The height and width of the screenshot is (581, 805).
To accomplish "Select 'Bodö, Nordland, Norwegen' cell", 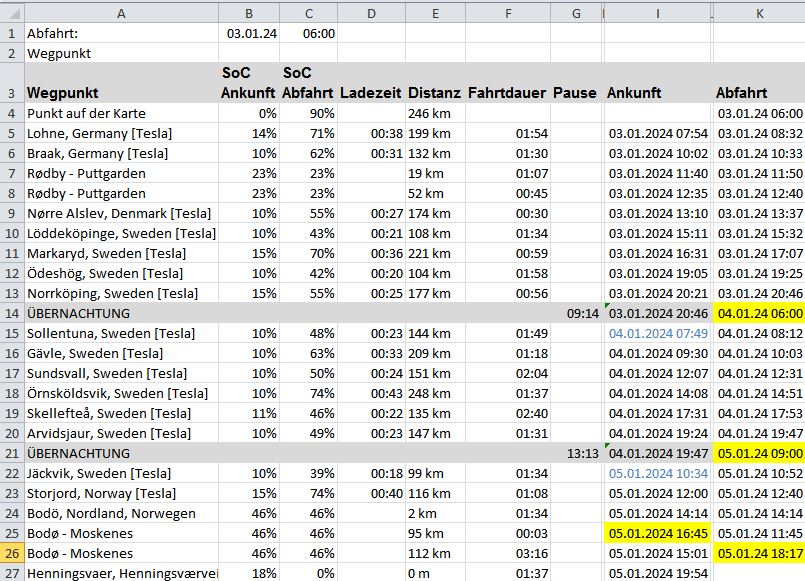I will (x=121, y=513).
